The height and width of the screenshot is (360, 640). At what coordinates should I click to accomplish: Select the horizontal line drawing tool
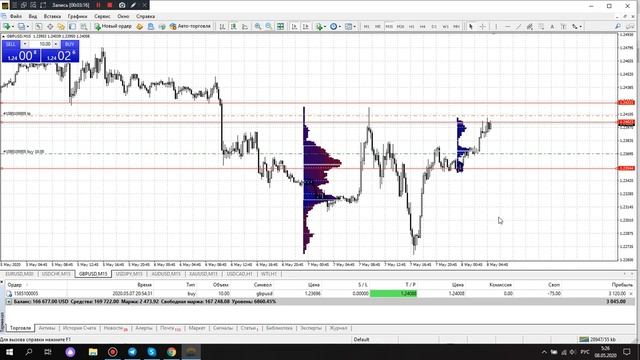pyautogui.click(x=507, y=27)
